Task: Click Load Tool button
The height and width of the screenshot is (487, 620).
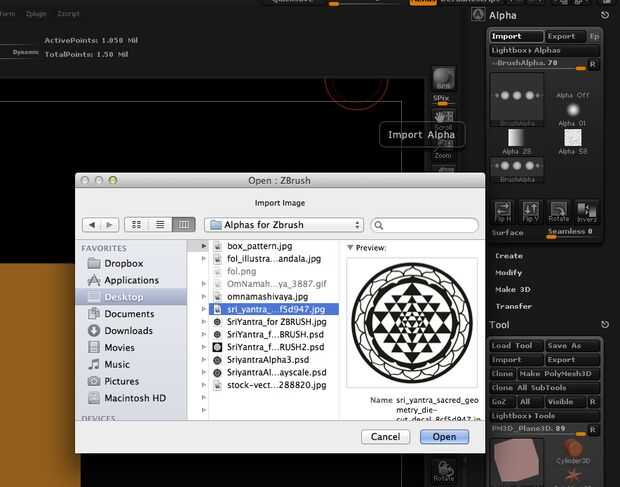Action: [x=516, y=346]
